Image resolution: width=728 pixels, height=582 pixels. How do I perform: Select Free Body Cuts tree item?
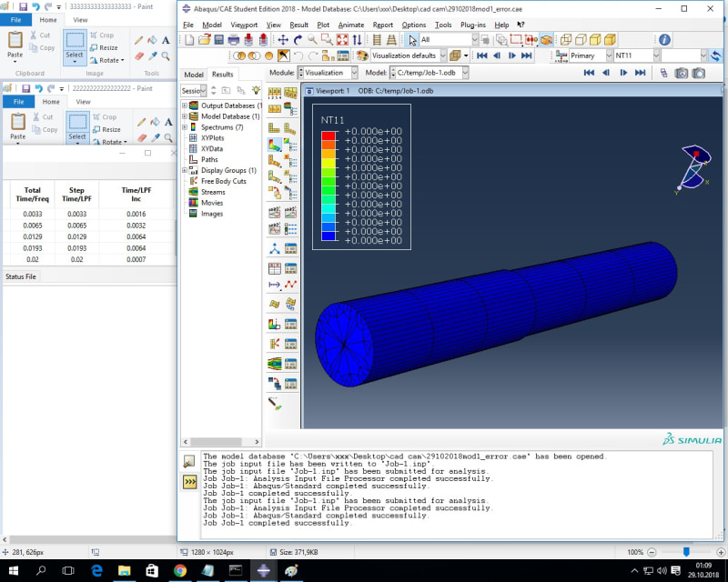click(x=223, y=181)
